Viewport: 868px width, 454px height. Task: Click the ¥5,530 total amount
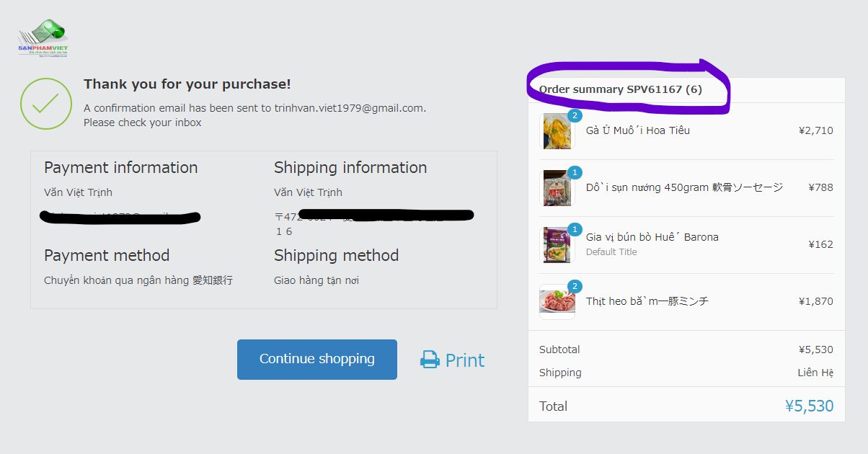click(x=809, y=406)
